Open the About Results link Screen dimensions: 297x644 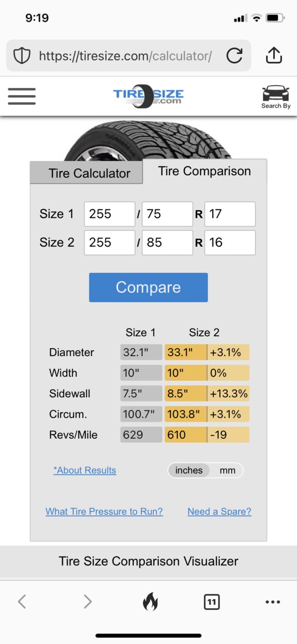click(x=85, y=470)
